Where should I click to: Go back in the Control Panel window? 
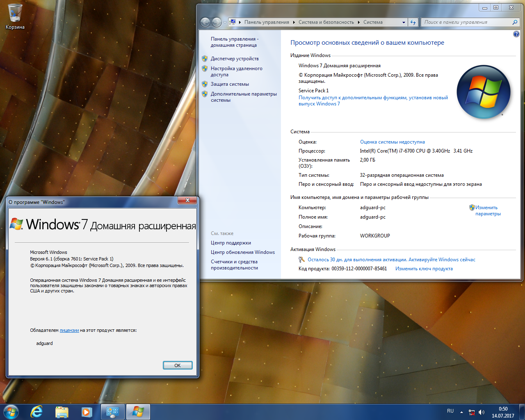tap(205, 22)
